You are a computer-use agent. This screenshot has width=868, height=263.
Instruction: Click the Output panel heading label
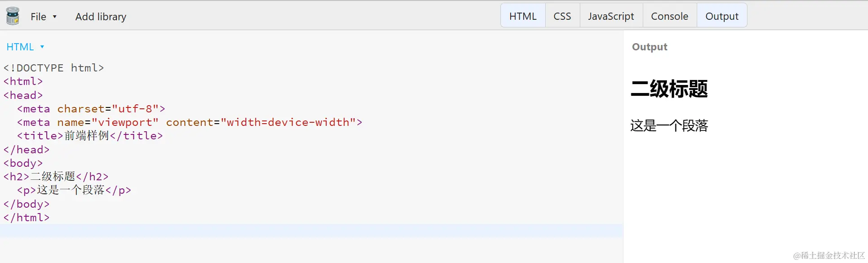click(x=650, y=47)
